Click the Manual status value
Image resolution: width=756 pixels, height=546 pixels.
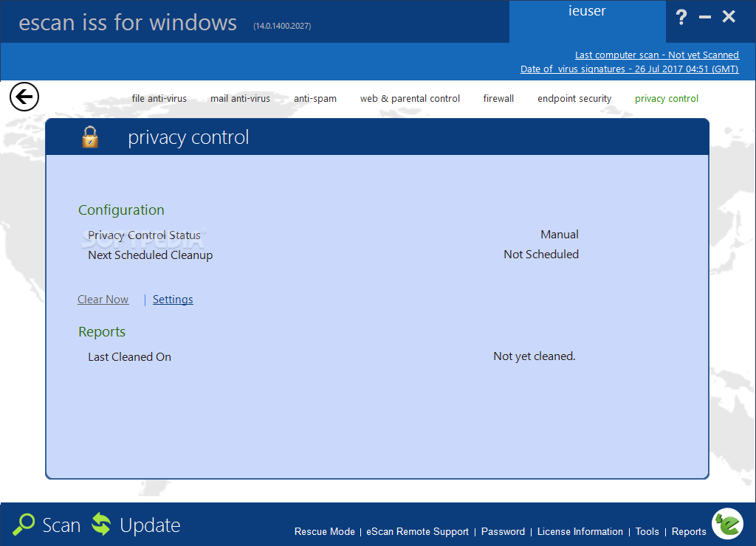(x=560, y=234)
